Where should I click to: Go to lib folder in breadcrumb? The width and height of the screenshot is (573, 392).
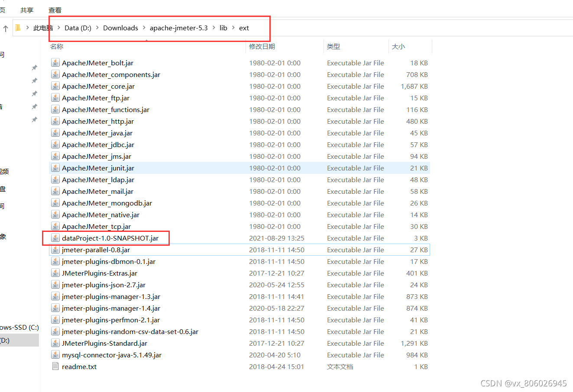223,28
